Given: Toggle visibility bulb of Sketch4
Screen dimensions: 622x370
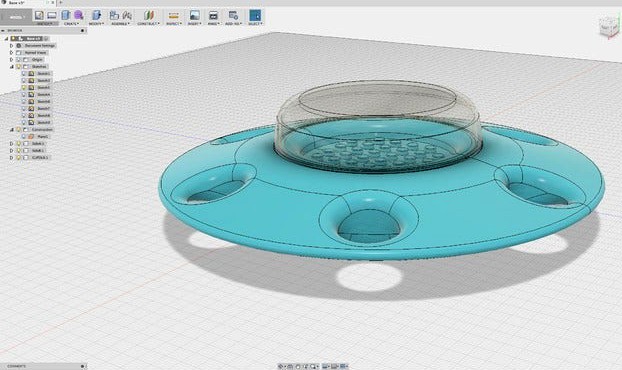Looking at the screenshot, I should click(x=24, y=94).
